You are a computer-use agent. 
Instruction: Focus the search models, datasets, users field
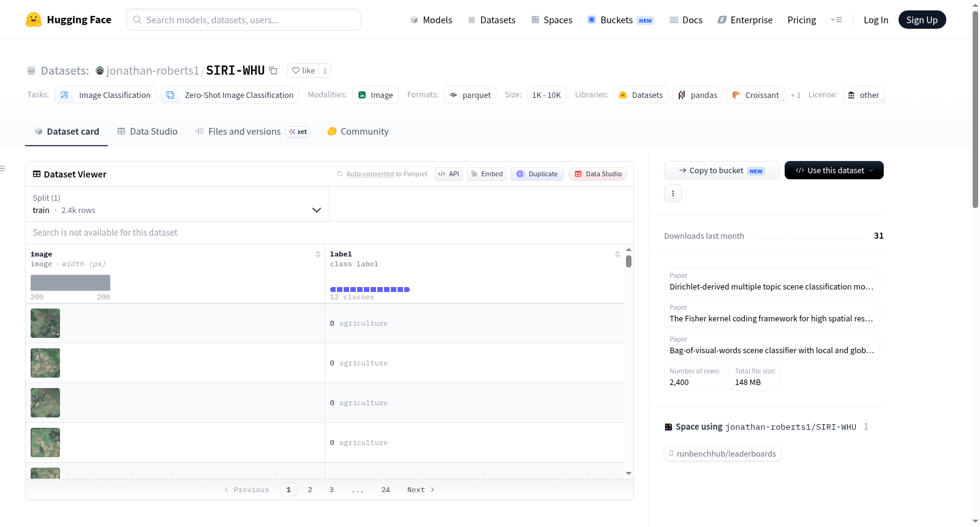coord(244,20)
